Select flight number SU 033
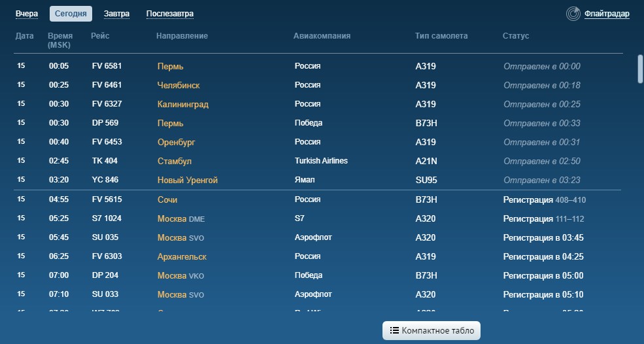644x344 pixels. coord(105,294)
